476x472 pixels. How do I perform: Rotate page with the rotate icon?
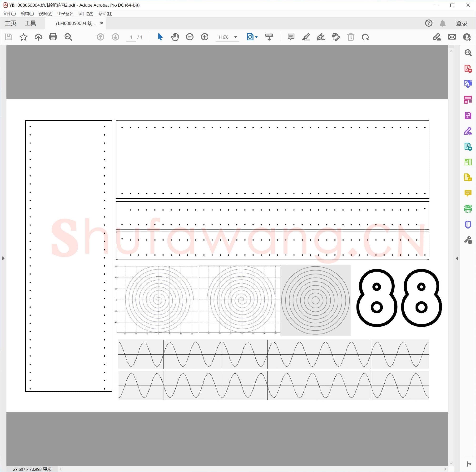(x=365, y=37)
